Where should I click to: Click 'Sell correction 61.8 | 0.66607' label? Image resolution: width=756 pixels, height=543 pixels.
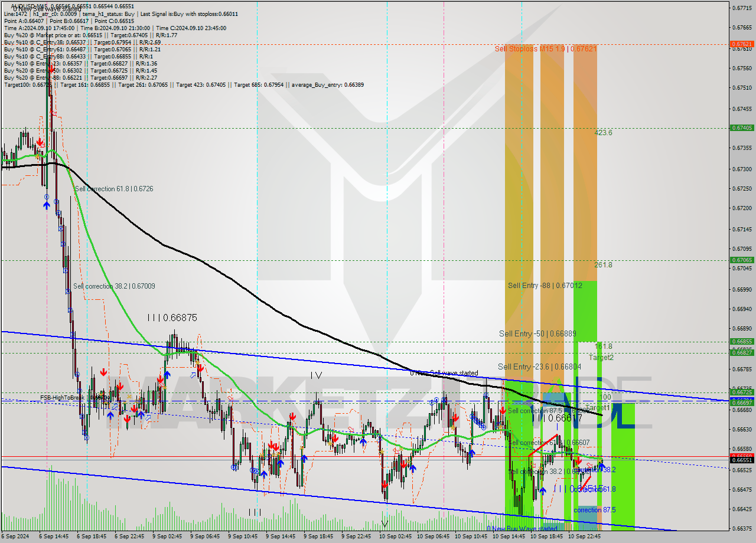tap(549, 443)
